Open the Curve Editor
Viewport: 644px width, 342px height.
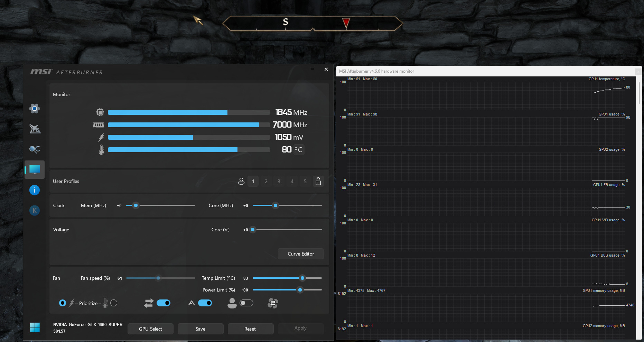[301, 254]
